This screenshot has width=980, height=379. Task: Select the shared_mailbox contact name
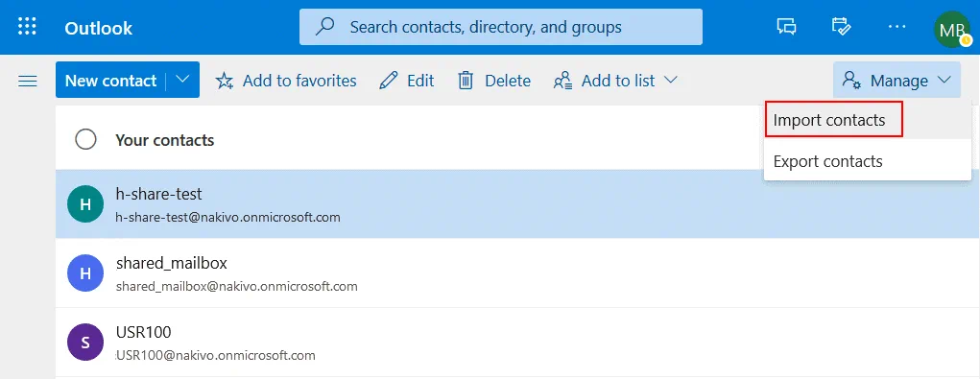point(171,263)
